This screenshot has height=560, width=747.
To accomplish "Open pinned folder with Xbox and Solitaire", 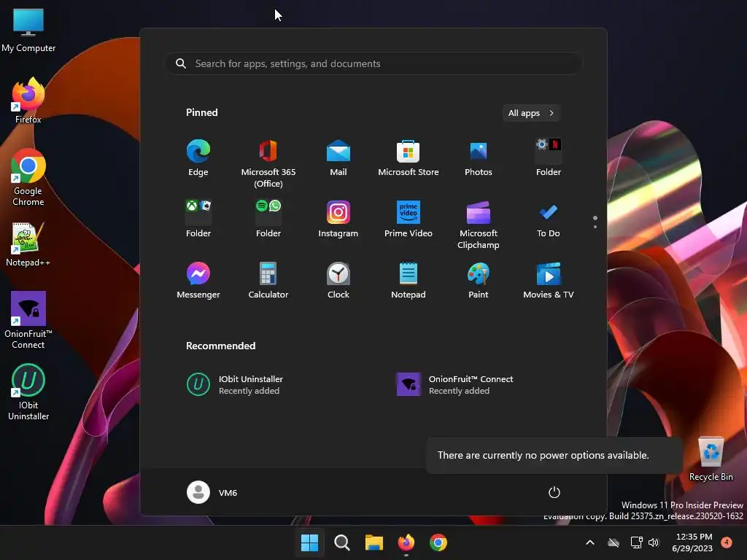I will 198,219.
